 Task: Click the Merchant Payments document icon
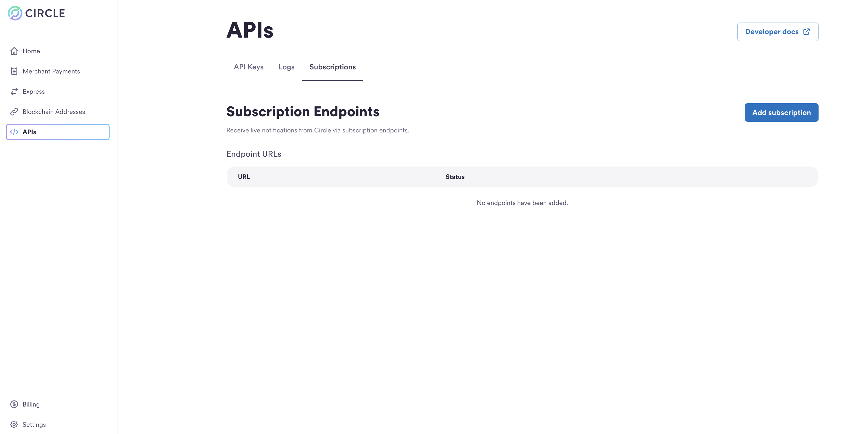click(14, 71)
